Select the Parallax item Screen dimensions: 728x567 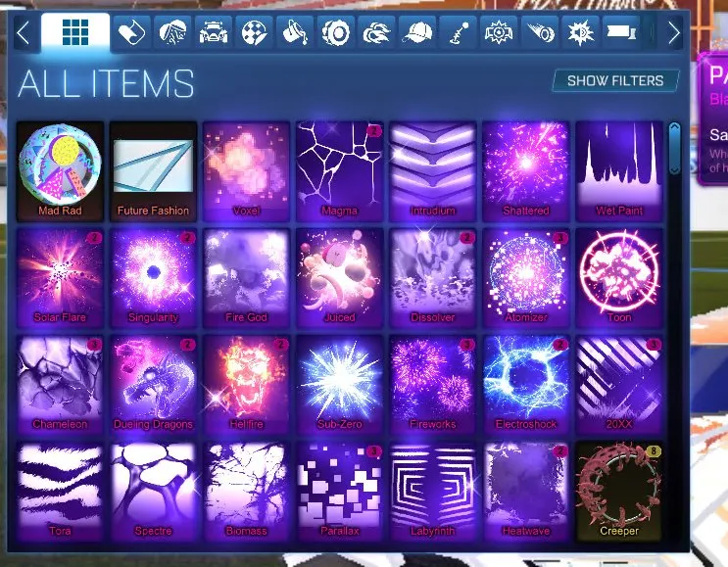(x=339, y=492)
